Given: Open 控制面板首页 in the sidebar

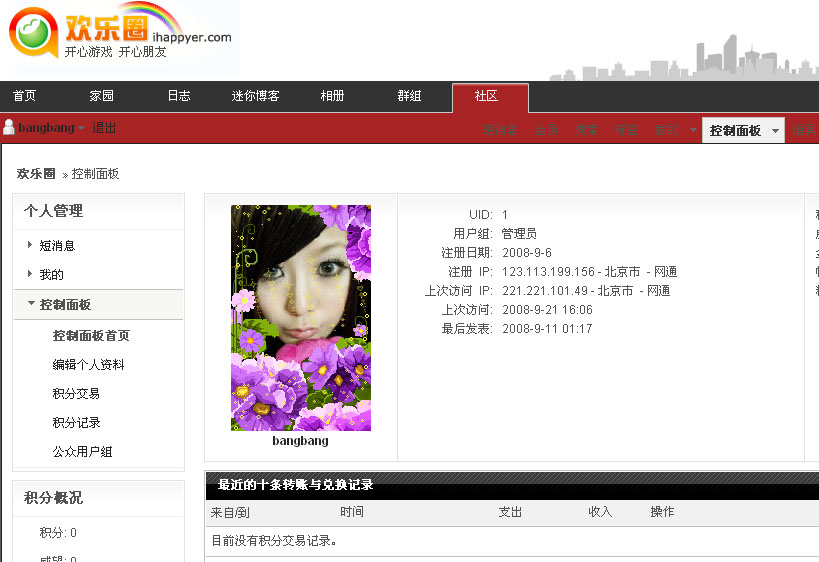Looking at the screenshot, I should click(91, 336).
